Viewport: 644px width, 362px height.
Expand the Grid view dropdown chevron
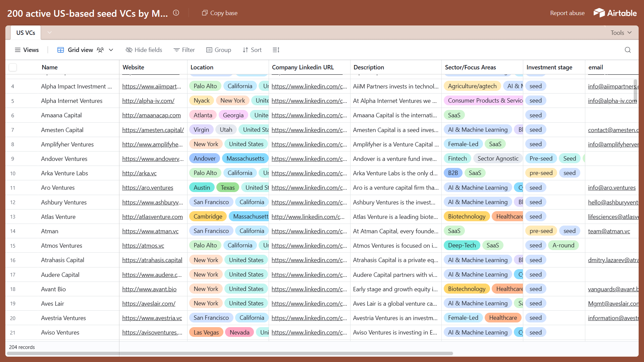[111, 50]
